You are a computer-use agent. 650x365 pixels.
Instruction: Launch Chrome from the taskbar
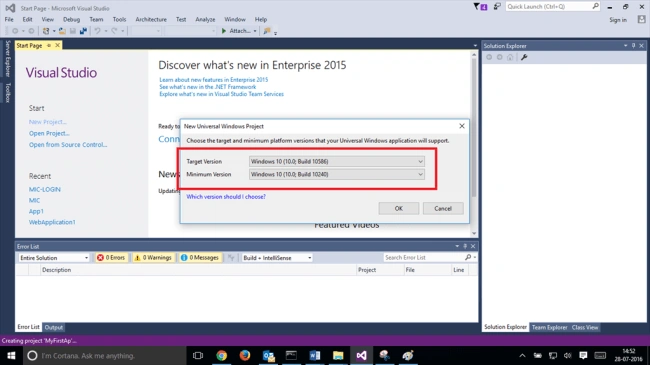tap(222, 355)
